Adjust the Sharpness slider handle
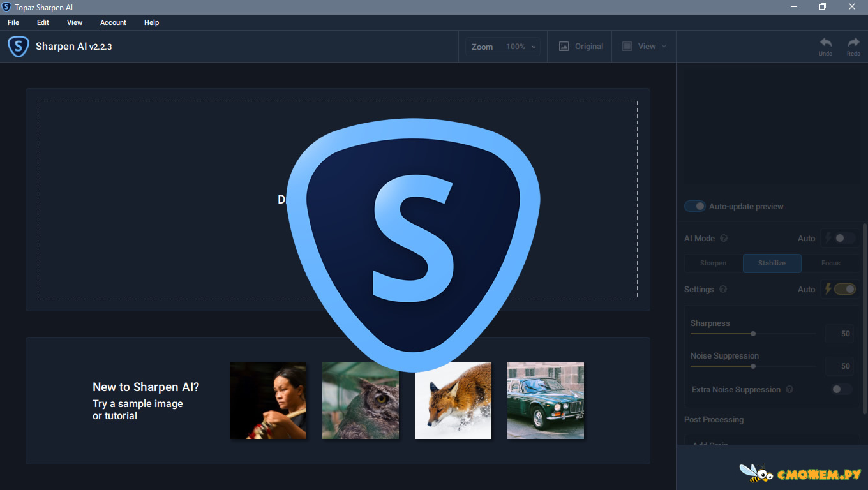Screen dimensions: 868x490 [753, 334]
